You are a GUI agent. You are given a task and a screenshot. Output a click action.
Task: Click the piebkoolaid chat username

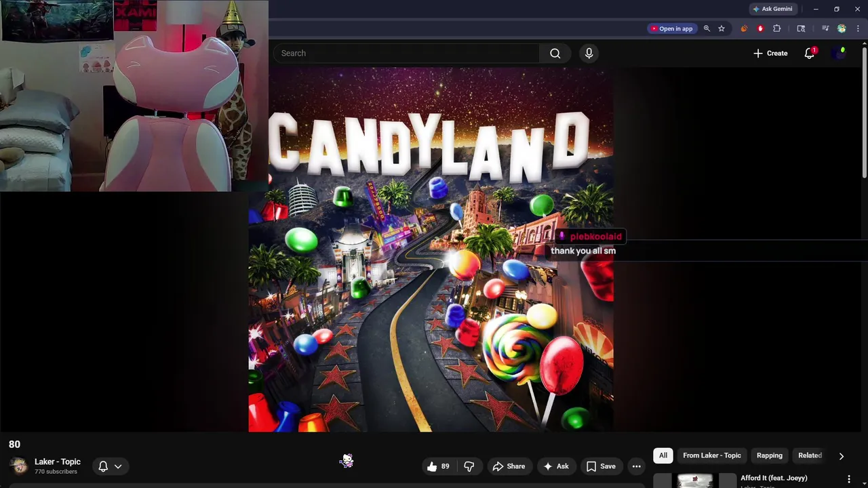(595, 237)
